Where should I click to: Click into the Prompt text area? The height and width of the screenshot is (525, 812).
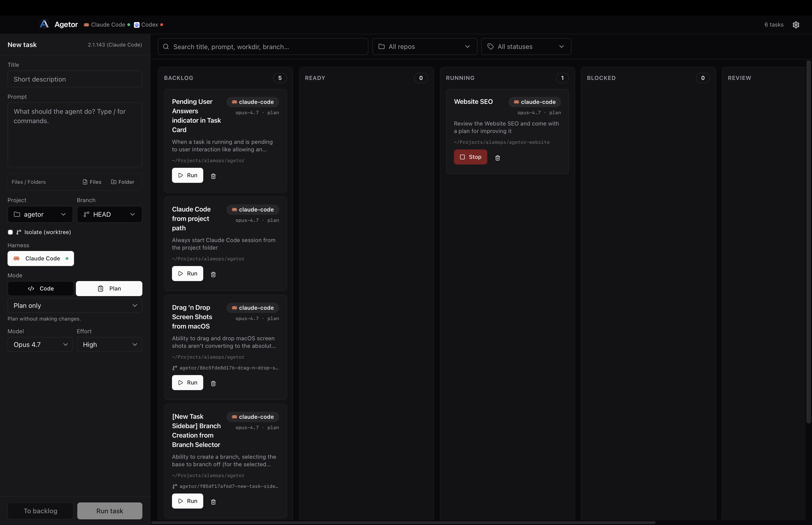pyautogui.click(x=75, y=135)
